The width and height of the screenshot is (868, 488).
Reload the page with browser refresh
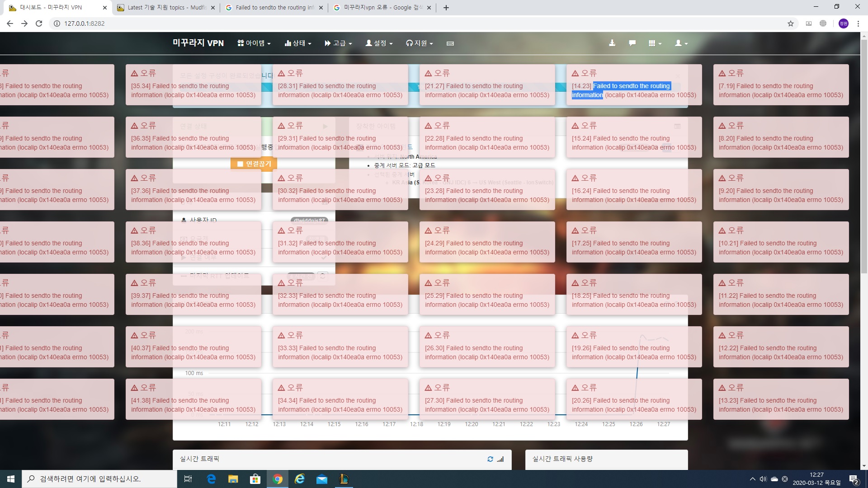coord(39,23)
